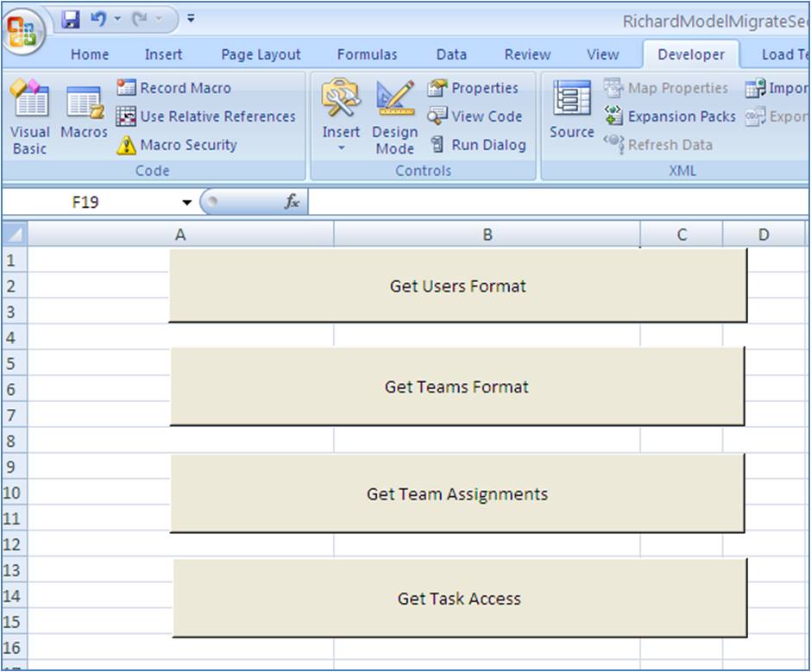The image size is (811, 672).
Task: Start Record Macro
Action: point(173,88)
